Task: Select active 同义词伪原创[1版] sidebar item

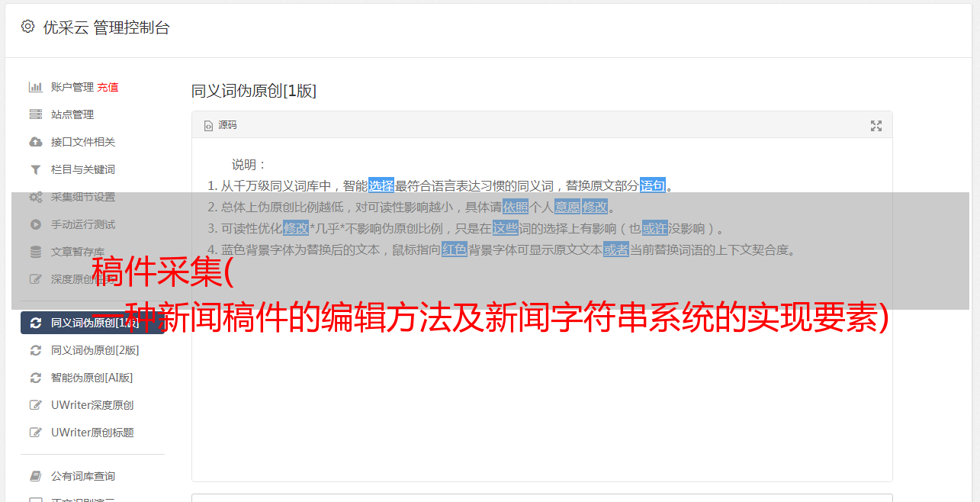Action: [93, 323]
